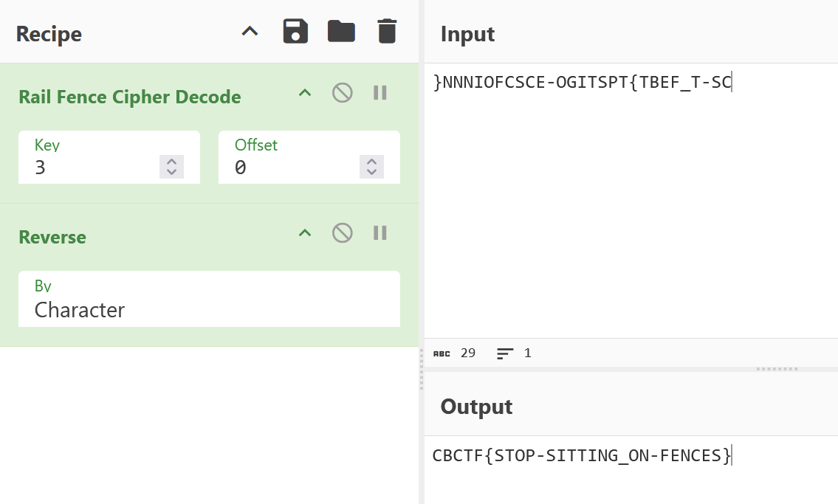The width and height of the screenshot is (838, 504).
Task: Set breakpoint on the Reverse operation
Action: tap(380, 232)
